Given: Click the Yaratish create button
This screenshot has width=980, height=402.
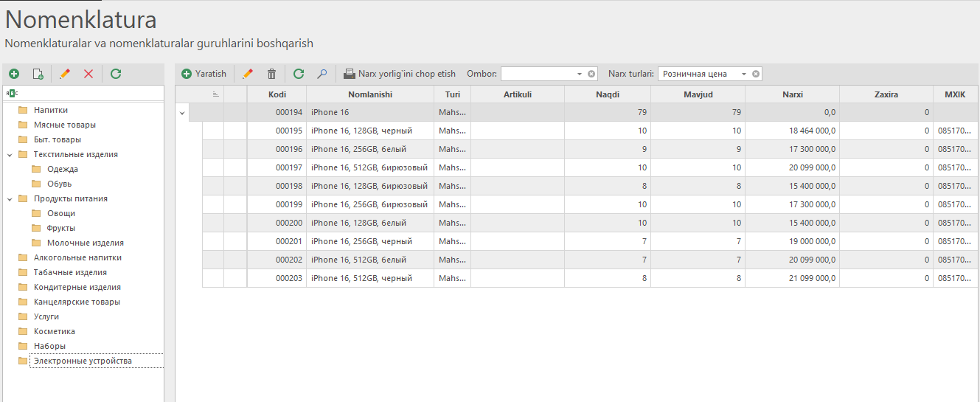Looking at the screenshot, I should pos(204,74).
